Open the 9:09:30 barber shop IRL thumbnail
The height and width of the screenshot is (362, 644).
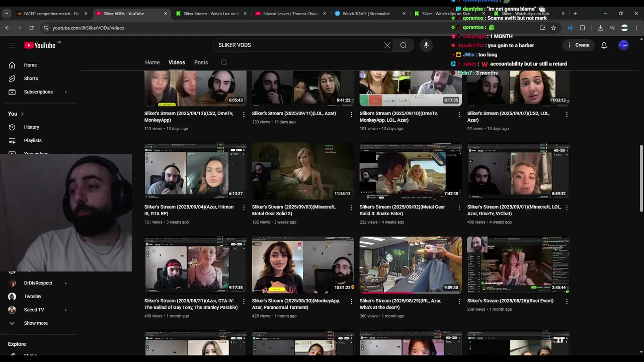[x=411, y=265]
